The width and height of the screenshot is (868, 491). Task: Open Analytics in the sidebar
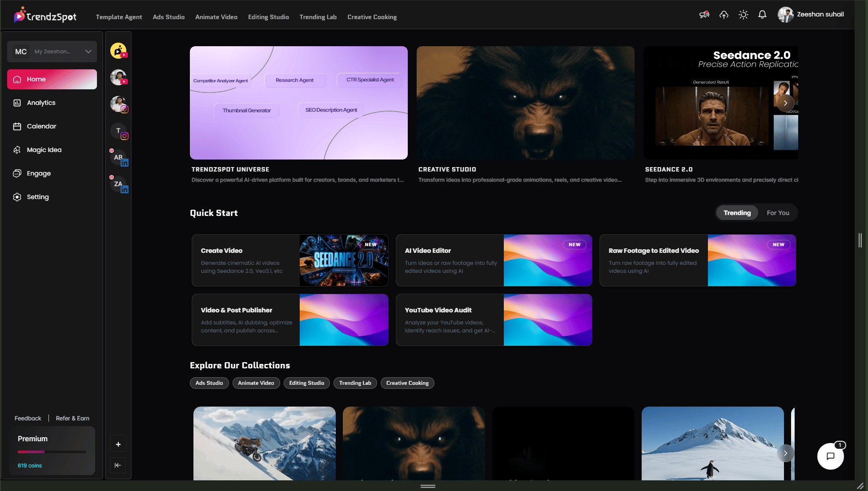[x=52, y=103]
